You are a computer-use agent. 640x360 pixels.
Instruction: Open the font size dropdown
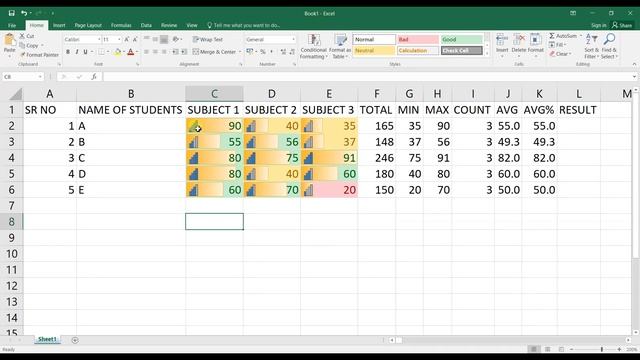tap(119, 40)
